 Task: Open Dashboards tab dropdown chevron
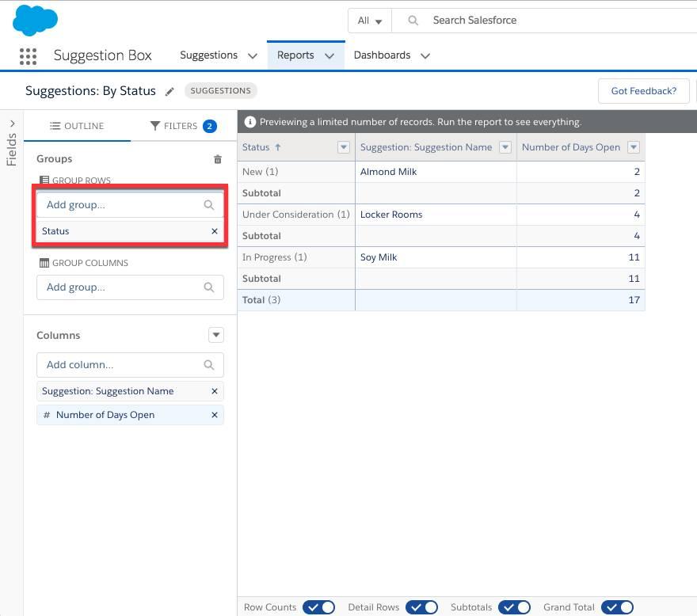(x=425, y=56)
